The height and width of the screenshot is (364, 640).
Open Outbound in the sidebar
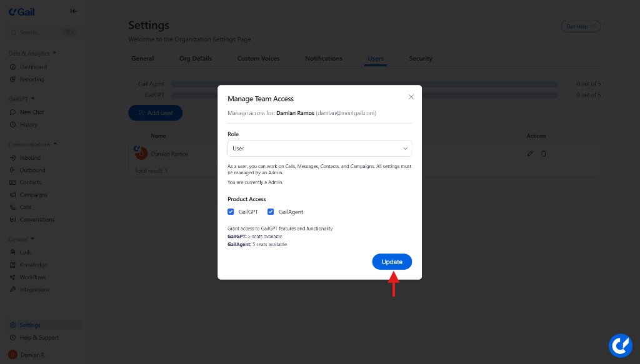click(32, 170)
